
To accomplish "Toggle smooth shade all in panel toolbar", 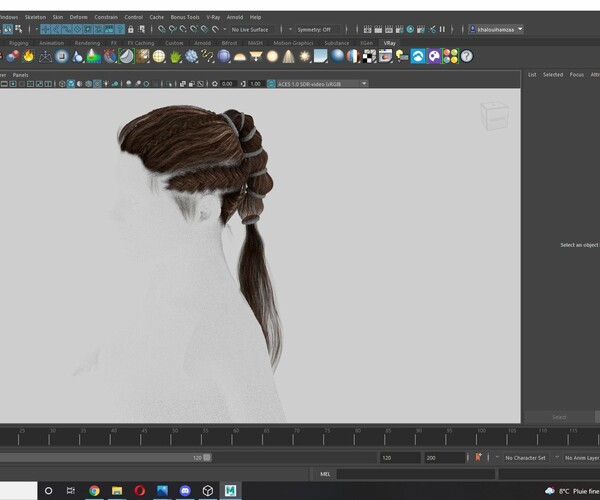I will coord(71,84).
